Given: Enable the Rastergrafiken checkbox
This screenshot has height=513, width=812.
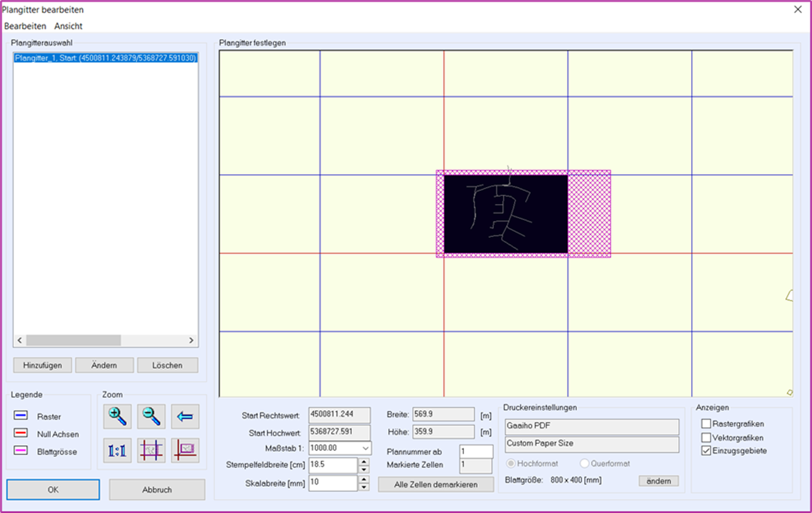Looking at the screenshot, I should [x=706, y=424].
